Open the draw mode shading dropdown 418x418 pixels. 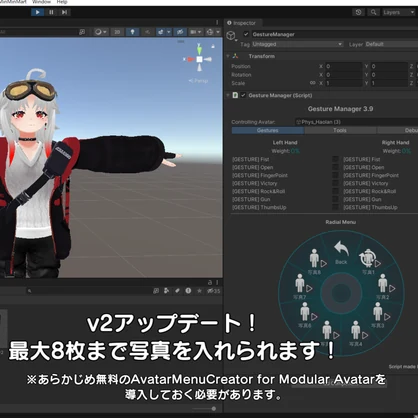(100, 32)
